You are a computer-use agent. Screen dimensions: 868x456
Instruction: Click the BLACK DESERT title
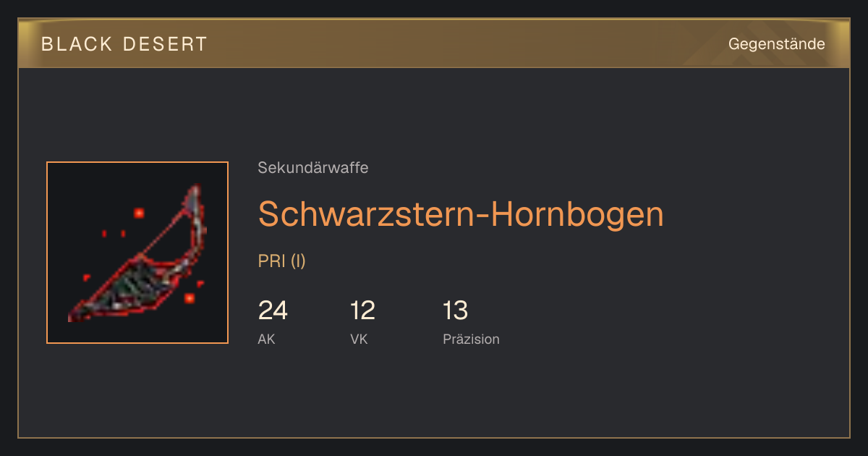(124, 44)
